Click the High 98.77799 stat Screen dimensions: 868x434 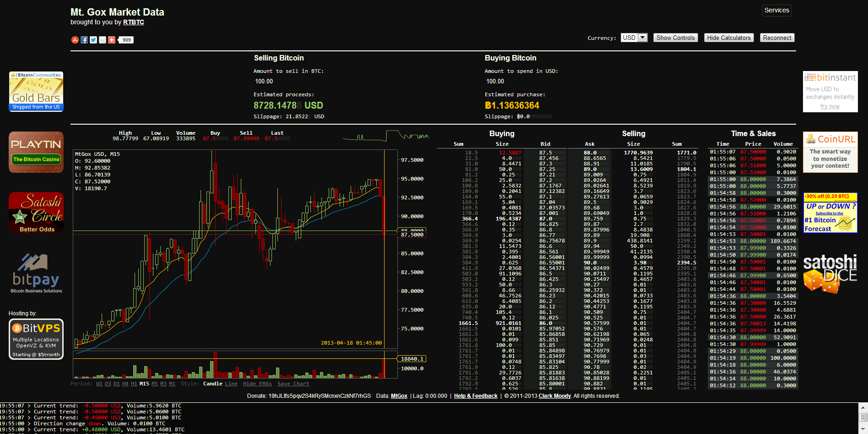coord(125,136)
